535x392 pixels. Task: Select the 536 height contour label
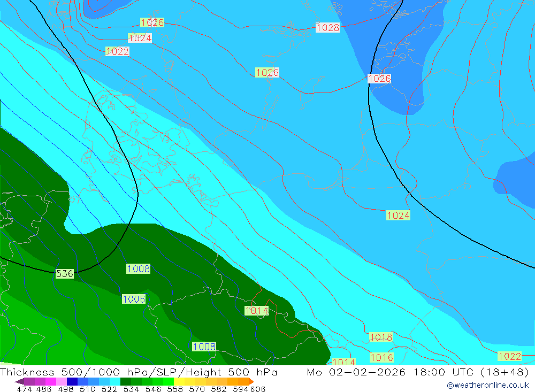(x=65, y=274)
